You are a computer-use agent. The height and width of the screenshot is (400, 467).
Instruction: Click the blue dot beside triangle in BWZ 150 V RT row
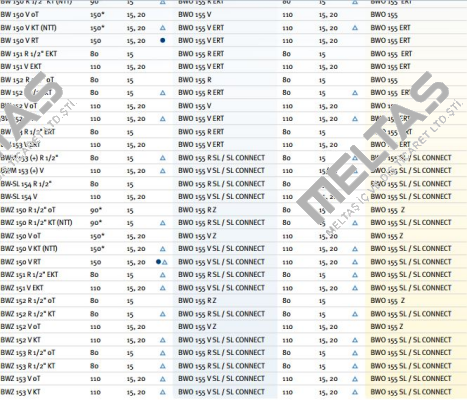click(158, 262)
